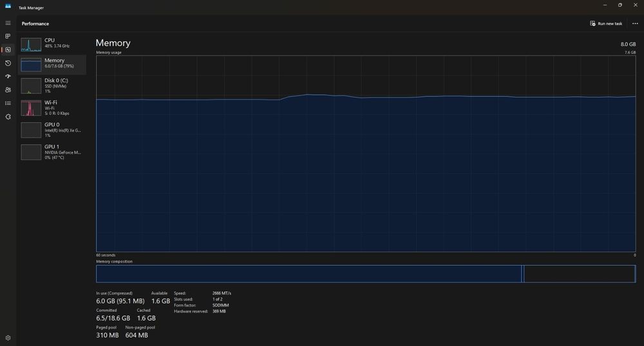This screenshot has width=644, height=346.
Task: Click the Committed 6.5/18.6 GB value
Action: [x=113, y=318]
